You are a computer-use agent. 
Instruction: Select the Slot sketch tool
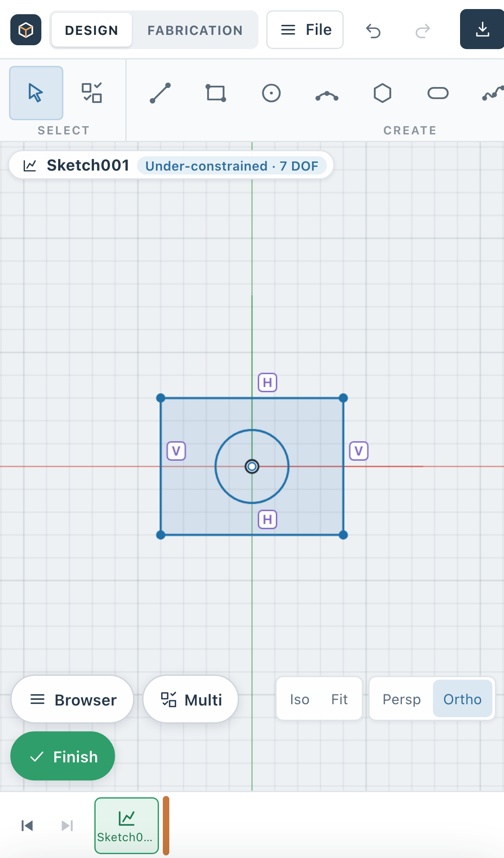(x=438, y=93)
